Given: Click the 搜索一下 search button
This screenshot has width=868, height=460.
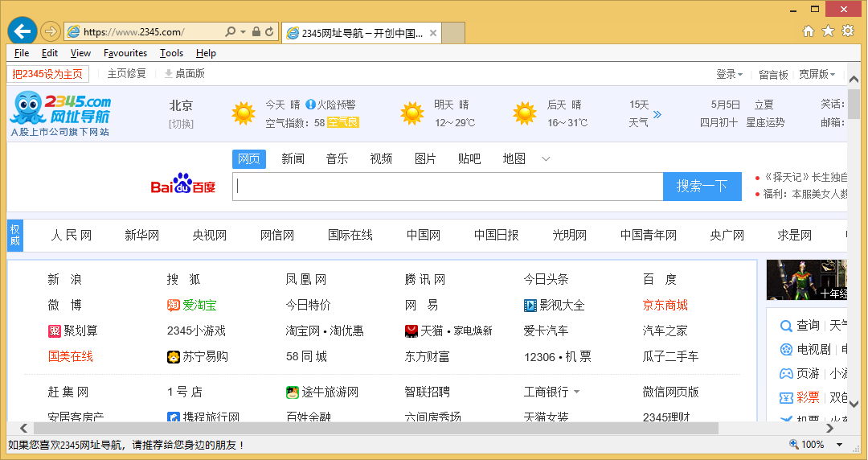Looking at the screenshot, I should tap(702, 187).
